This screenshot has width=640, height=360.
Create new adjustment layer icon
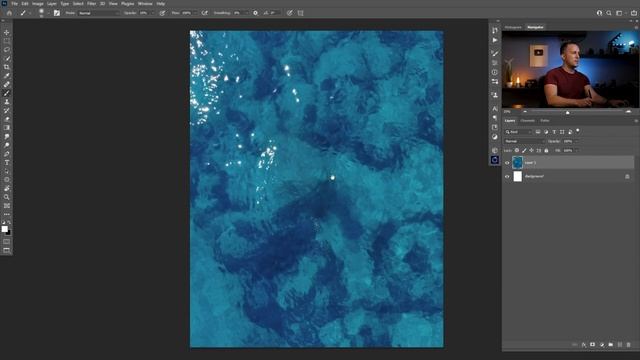pos(602,345)
